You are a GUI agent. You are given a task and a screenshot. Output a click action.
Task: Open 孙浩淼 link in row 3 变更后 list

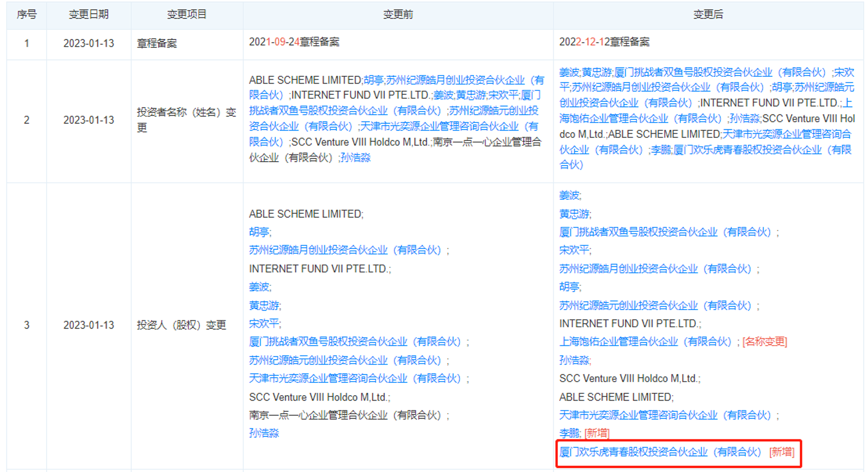(574, 360)
